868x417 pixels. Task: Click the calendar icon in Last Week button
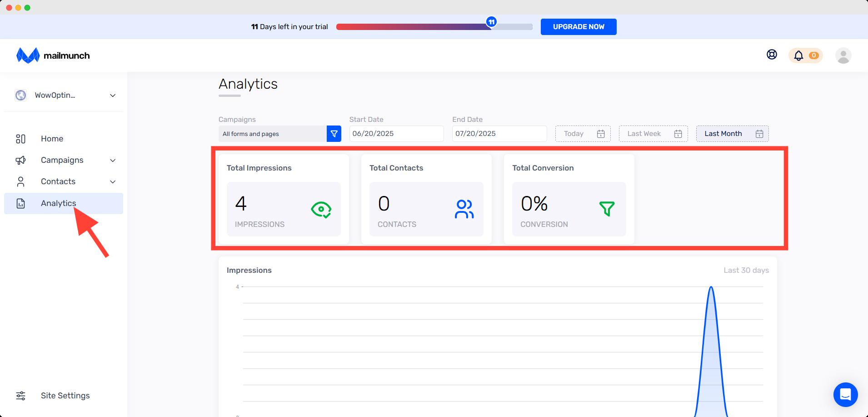pos(678,134)
